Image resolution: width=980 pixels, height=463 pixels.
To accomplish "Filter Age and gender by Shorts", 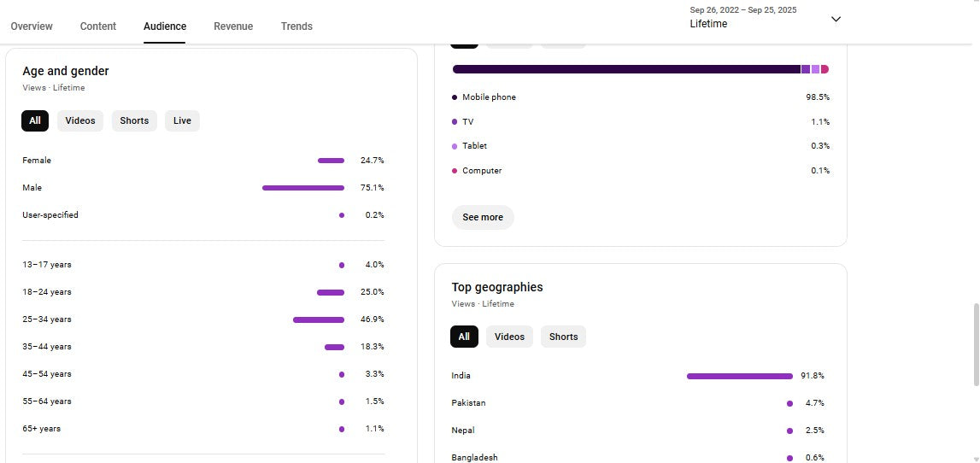I will click(x=134, y=120).
